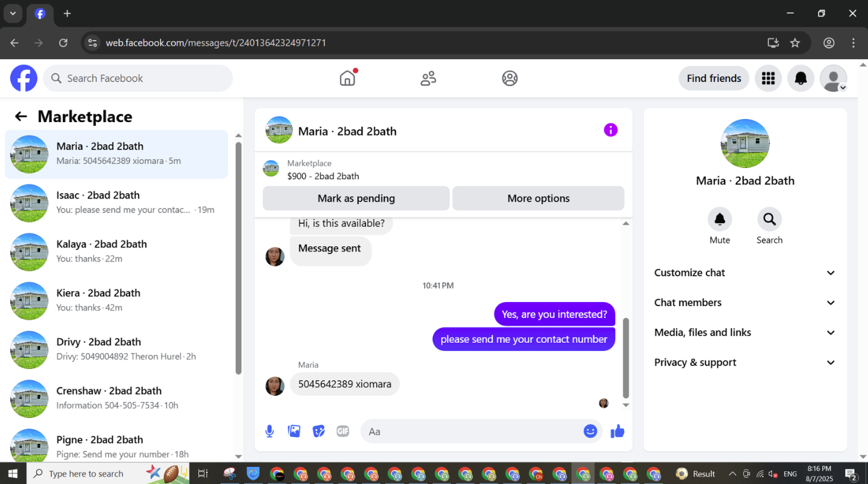This screenshot has width=868, height=484.
Task: Click the Facebook logo
Action: (24, 78)
